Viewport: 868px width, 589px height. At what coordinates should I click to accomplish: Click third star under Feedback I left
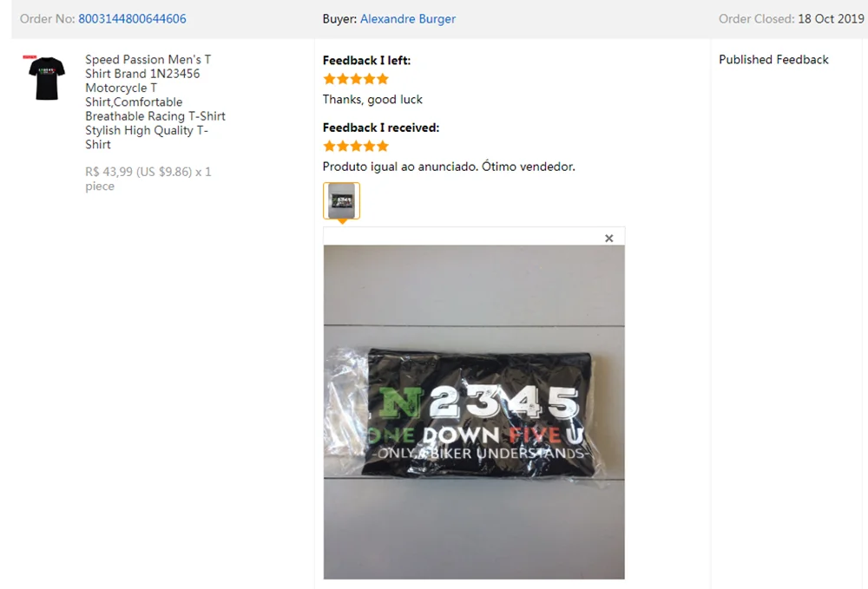click(356, 79)
